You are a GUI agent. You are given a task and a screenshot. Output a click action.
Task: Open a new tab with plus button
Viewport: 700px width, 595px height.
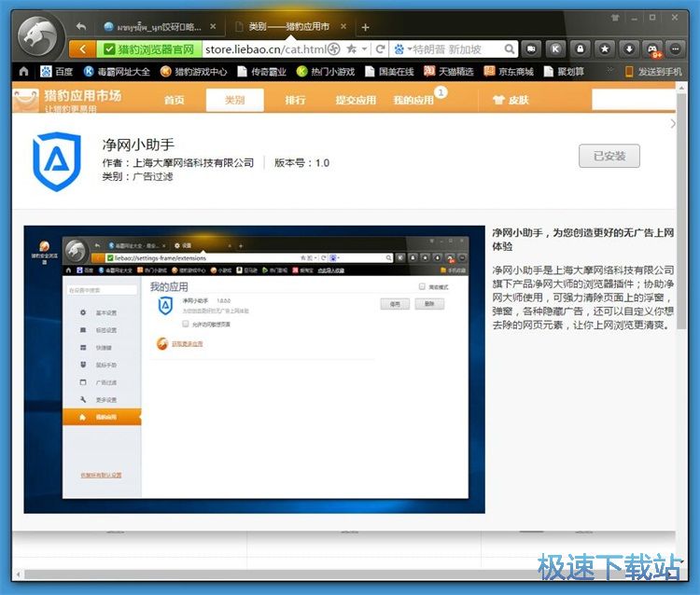click(x=365, y=27)
